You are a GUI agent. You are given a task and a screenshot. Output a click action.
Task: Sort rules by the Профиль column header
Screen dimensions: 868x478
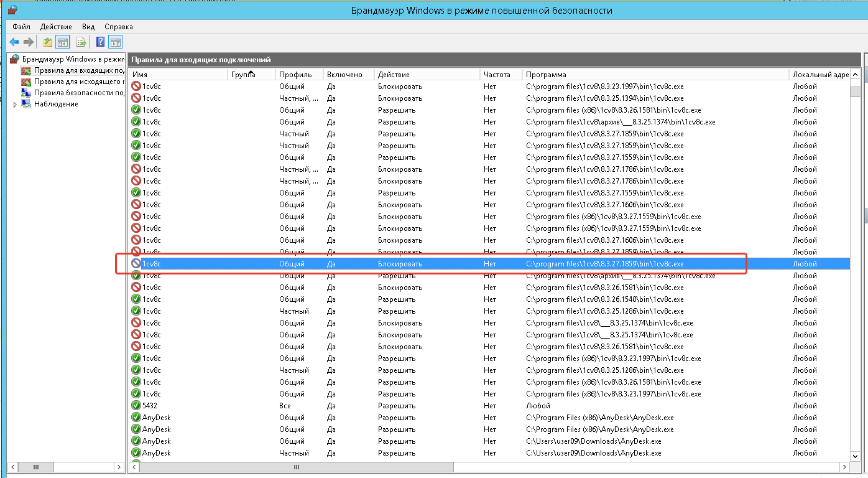295,75
